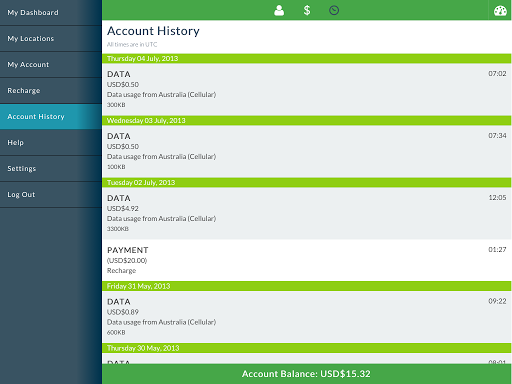
Task: Open My Locations menu item
Action: click(51, 39)
